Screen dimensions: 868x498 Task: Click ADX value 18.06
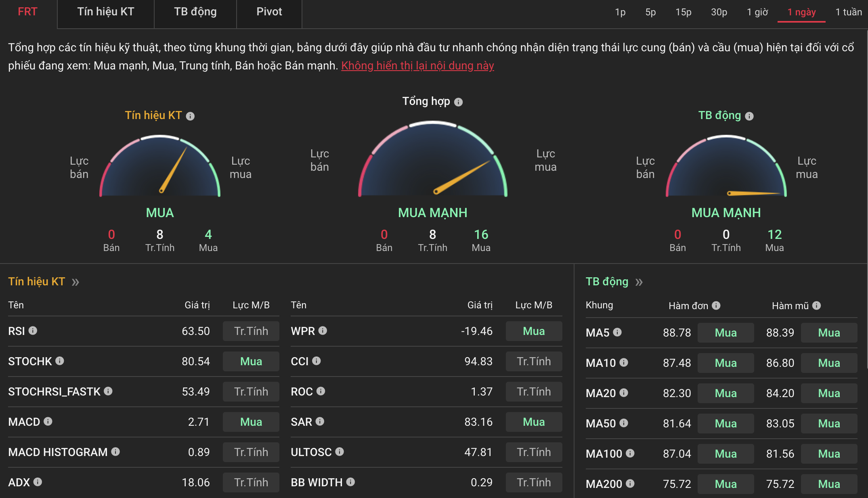[x=196, y=483]
